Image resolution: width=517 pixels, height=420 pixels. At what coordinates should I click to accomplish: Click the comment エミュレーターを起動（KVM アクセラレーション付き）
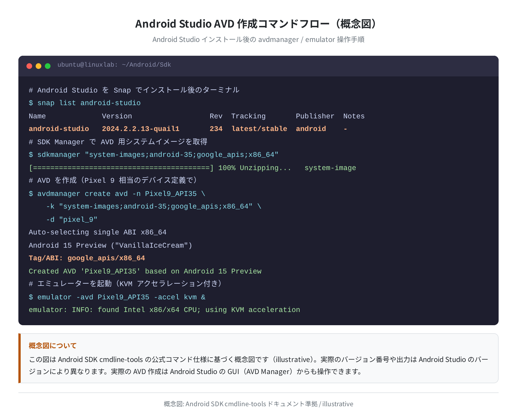[x=126, y=284]
